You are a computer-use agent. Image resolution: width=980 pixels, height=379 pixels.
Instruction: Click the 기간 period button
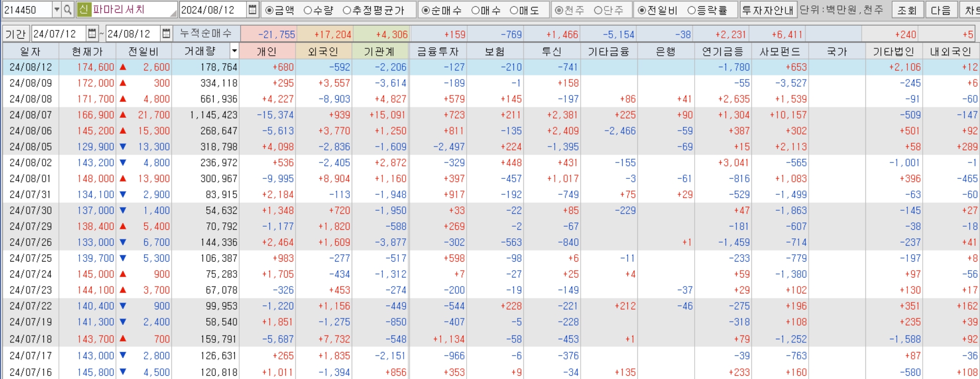coord(15,34)
